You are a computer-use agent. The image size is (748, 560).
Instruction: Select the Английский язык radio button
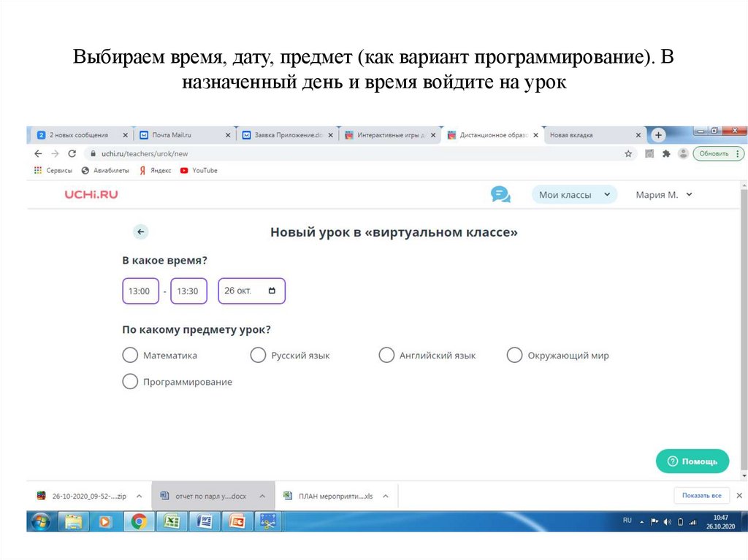[x=386, y=355]
